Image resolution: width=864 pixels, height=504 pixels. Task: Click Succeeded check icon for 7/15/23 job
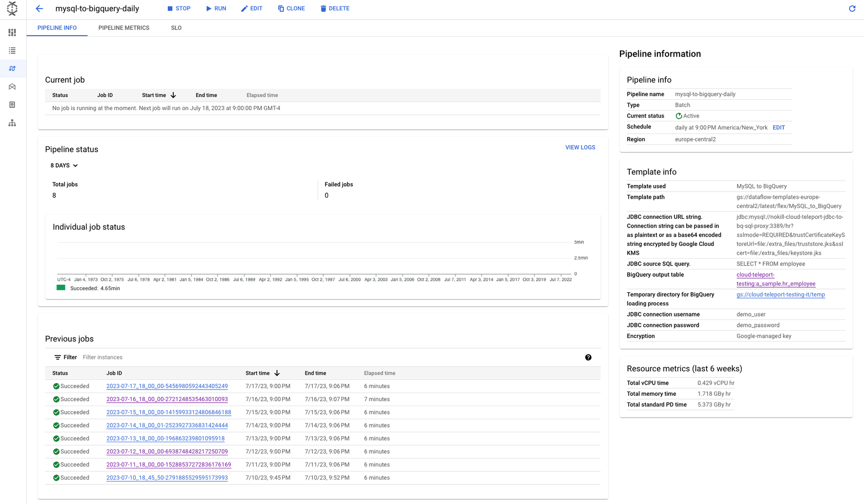56,413
